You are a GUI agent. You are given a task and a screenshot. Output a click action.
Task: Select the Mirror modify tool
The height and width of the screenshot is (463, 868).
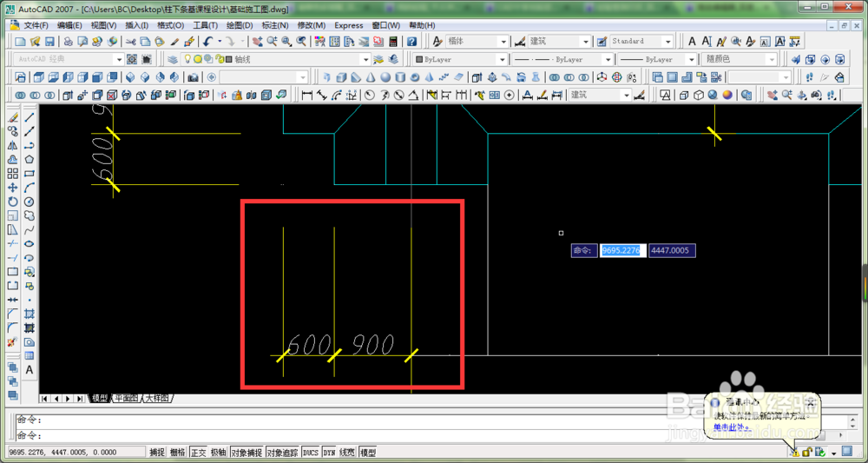tap(13, 145)
